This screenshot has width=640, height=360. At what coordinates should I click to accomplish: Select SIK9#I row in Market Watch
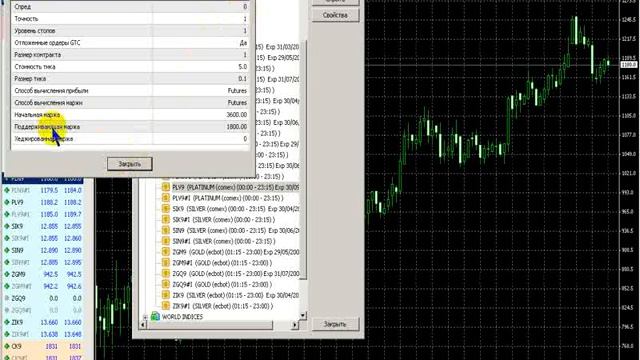pos(43,238)
